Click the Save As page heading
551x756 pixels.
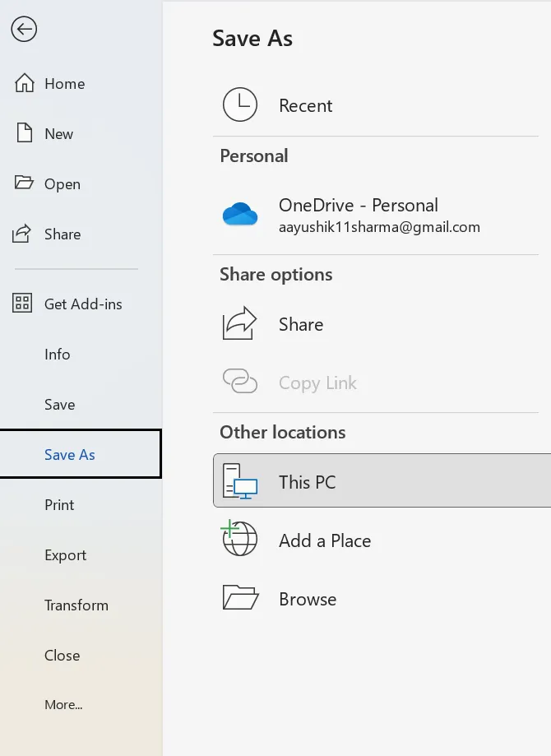252,38
